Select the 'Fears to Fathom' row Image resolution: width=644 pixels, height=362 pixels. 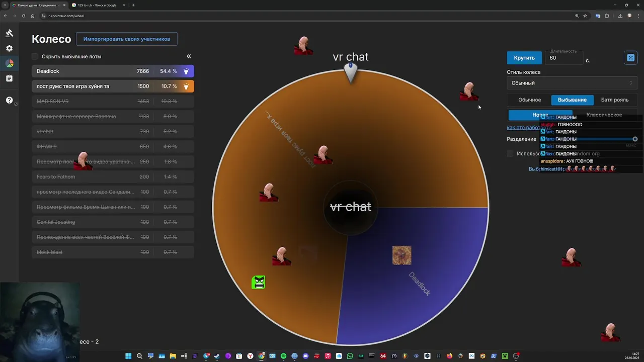tap(113, 177)
